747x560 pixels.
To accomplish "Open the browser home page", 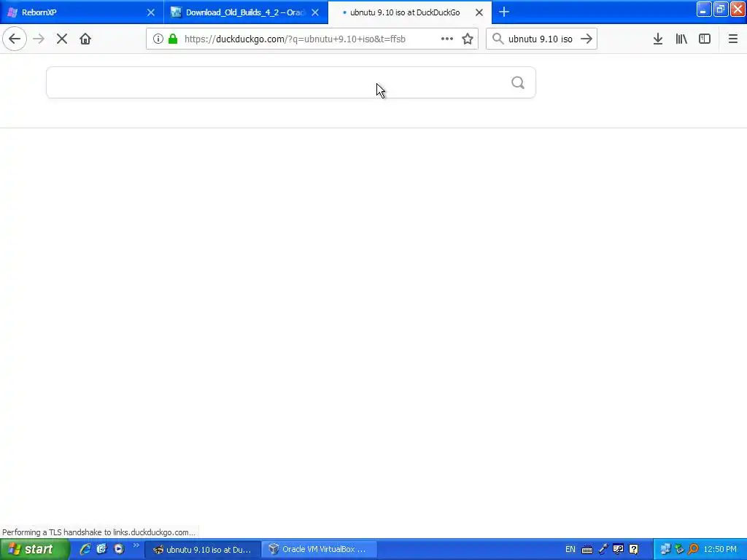I will [x=85, y=39].
